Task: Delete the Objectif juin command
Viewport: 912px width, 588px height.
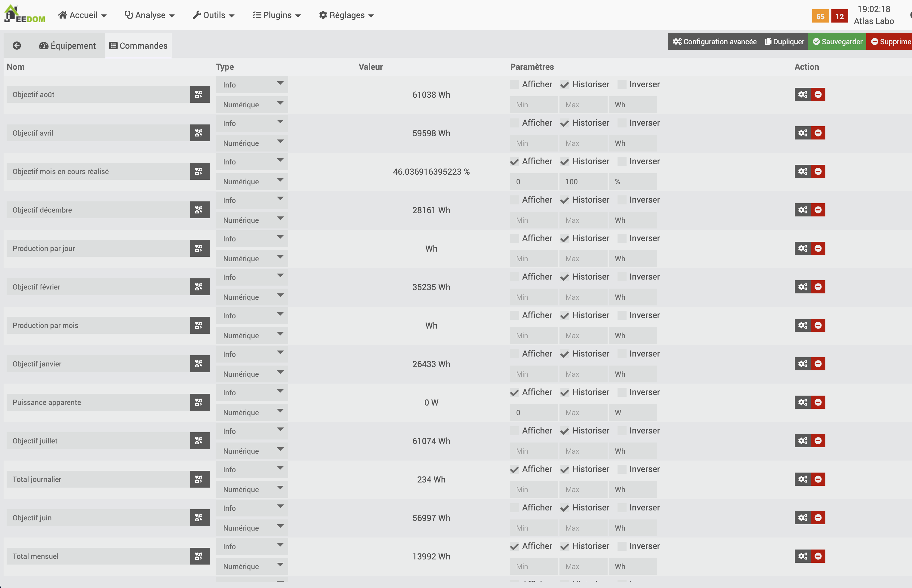Action: pyautogui.click(x=818, y=518)
